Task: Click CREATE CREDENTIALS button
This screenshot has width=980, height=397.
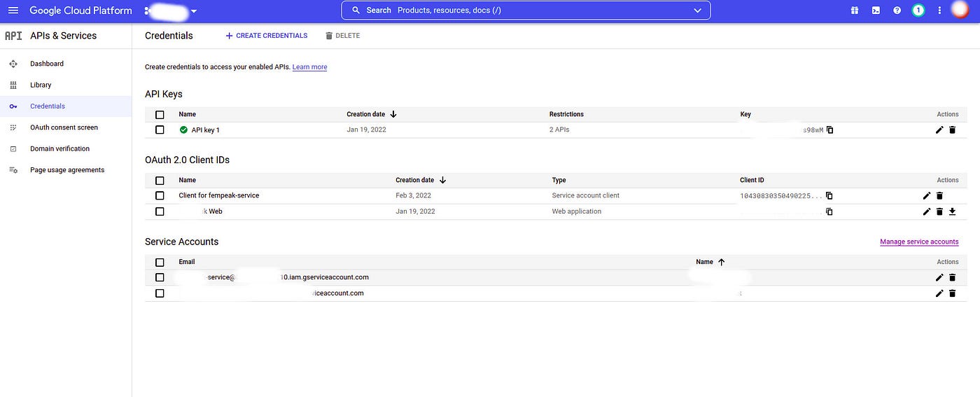Action: (x=266, y=36)
